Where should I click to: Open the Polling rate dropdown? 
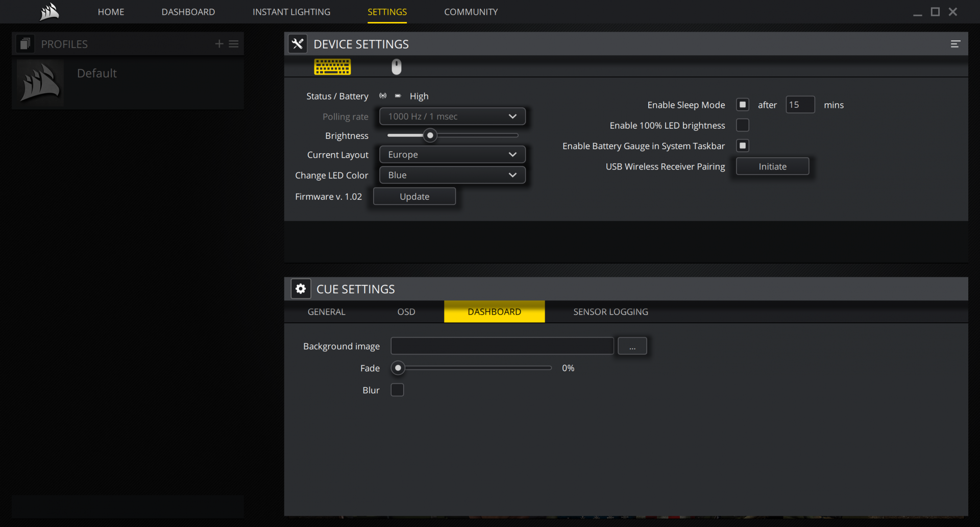coord(452,116)
